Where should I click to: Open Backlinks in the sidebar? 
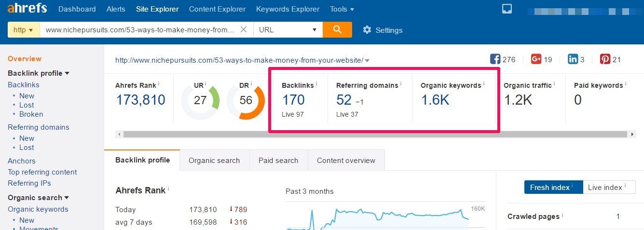point(24,85)
